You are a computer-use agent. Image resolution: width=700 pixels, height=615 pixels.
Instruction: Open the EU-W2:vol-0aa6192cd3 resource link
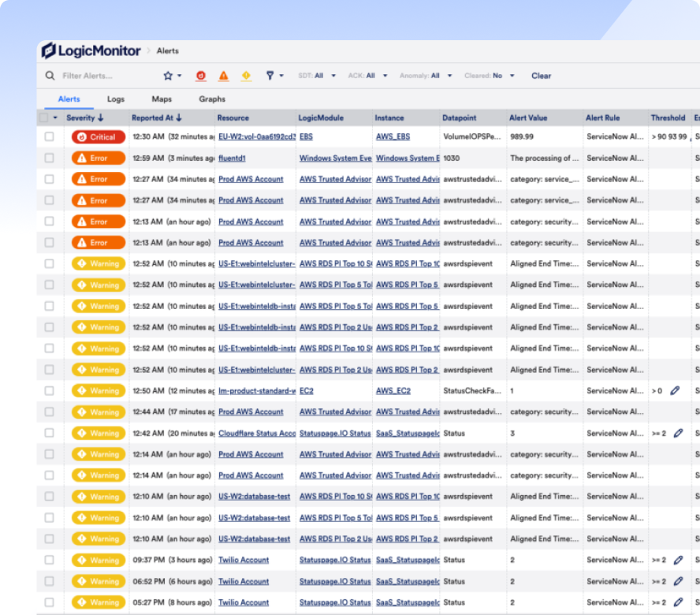tap(257, 136)
